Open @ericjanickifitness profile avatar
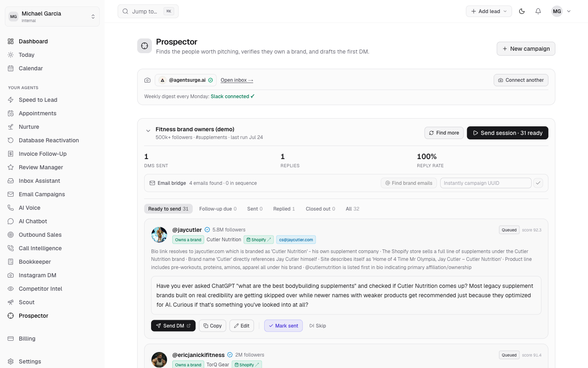Image resolution: width=588 pixels, height=368 pixels. tap(159, 360)
